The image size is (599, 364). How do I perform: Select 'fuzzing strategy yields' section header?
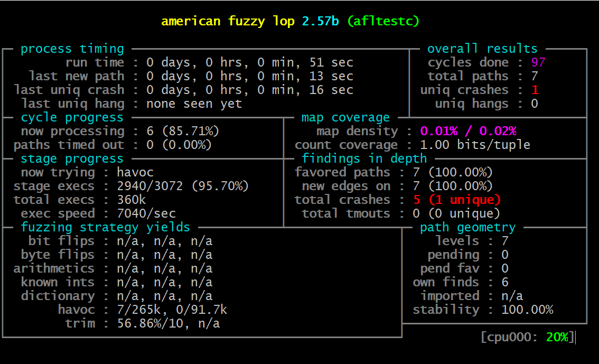tap(106, 228)
